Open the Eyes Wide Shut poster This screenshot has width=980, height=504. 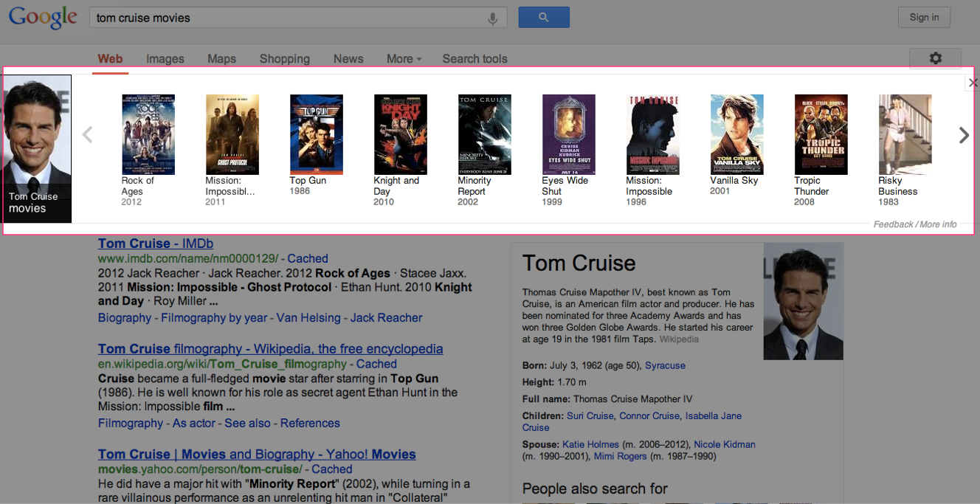click(569, 134)
